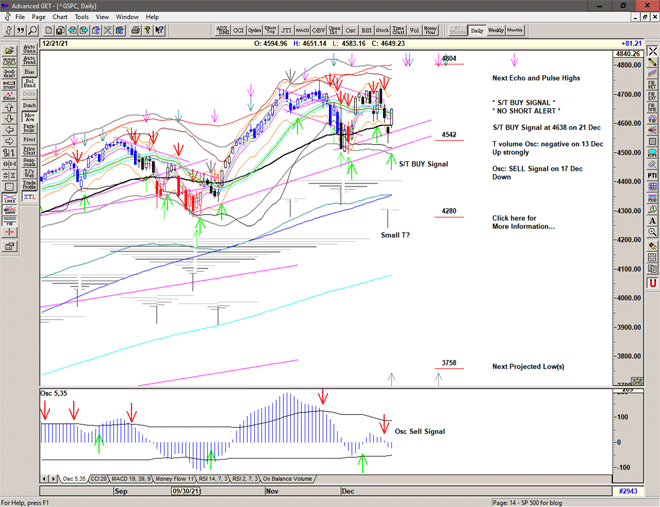Select the MACD 19, 39, 9 tab
Image resolution: width=660 pixels, height=507 pixels.
click(116, 479)
